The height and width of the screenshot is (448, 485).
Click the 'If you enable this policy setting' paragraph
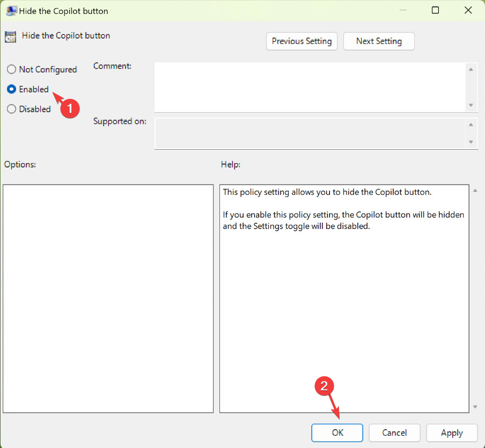(343, 221)
